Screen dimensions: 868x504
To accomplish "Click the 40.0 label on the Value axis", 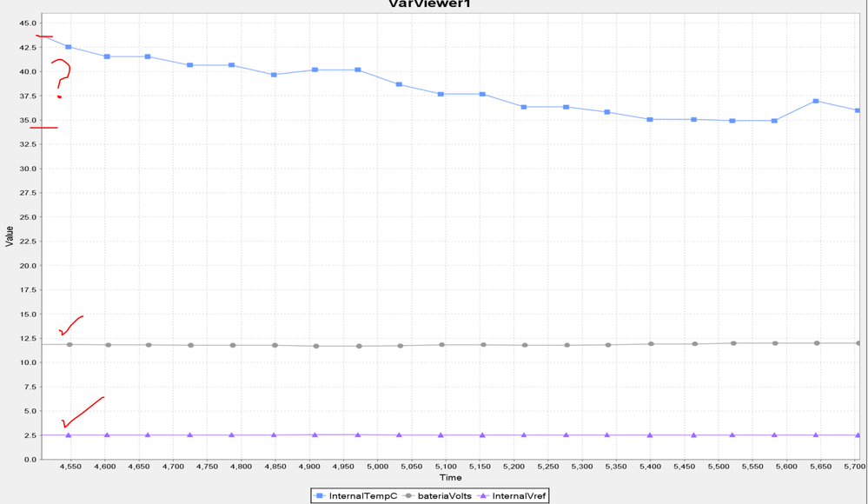I will coord(28,71).
